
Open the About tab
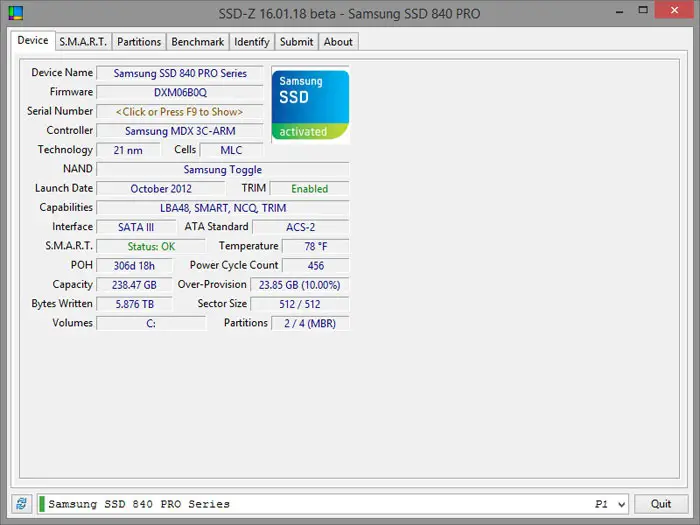click(x=338, y=42)
